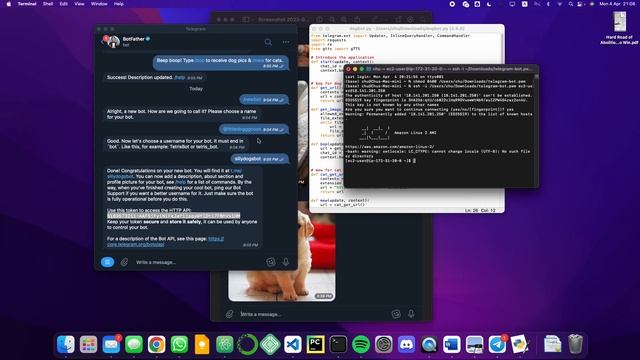The image size is (640, 360).
Task: Open the Trash from the Dock
Action: tap(576, 344)
